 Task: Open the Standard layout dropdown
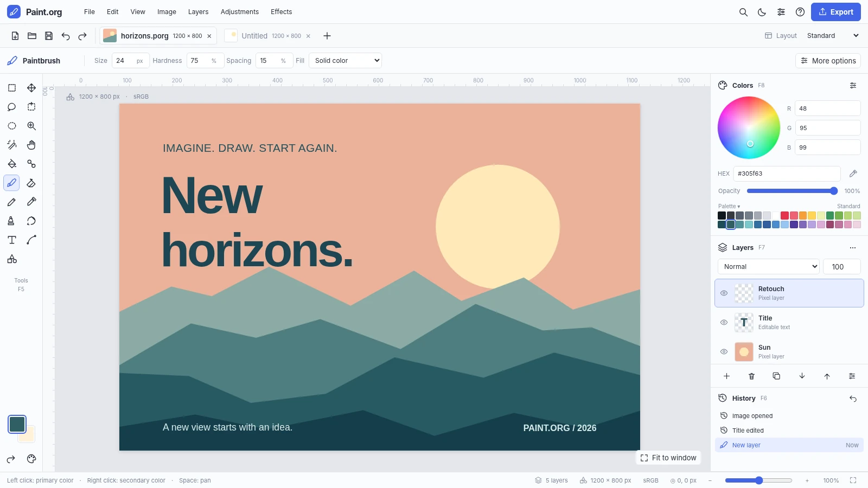[x=833, y=36]
